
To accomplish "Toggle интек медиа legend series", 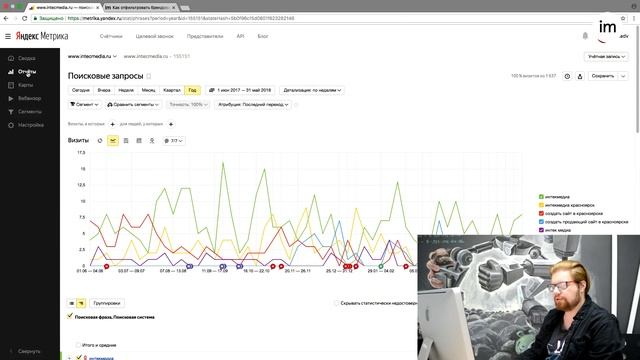I will tap(555, 230).
